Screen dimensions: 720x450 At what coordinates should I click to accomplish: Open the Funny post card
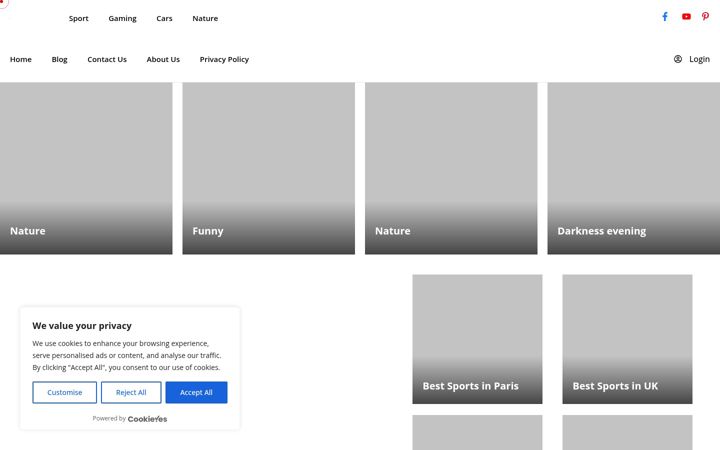pos(269,169)
